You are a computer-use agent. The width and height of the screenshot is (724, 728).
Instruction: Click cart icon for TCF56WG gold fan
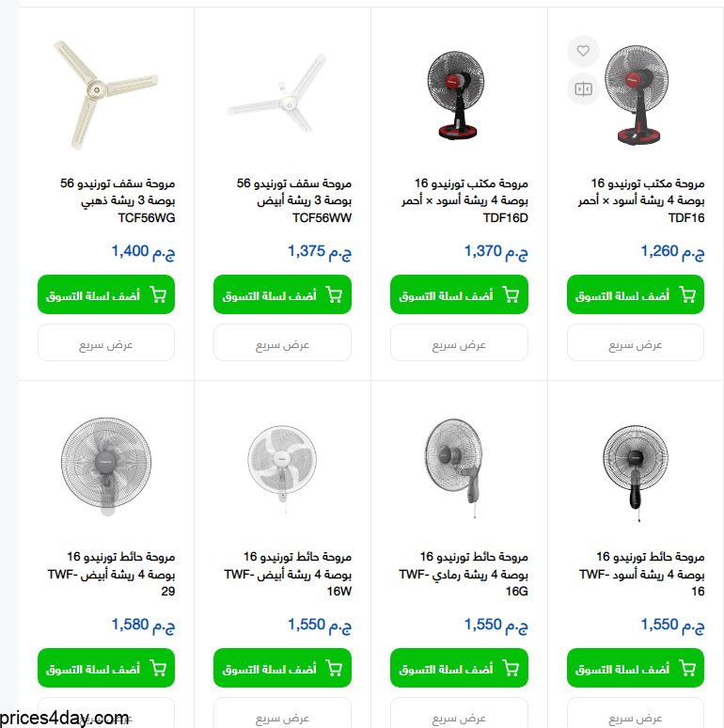pos(158,294)
